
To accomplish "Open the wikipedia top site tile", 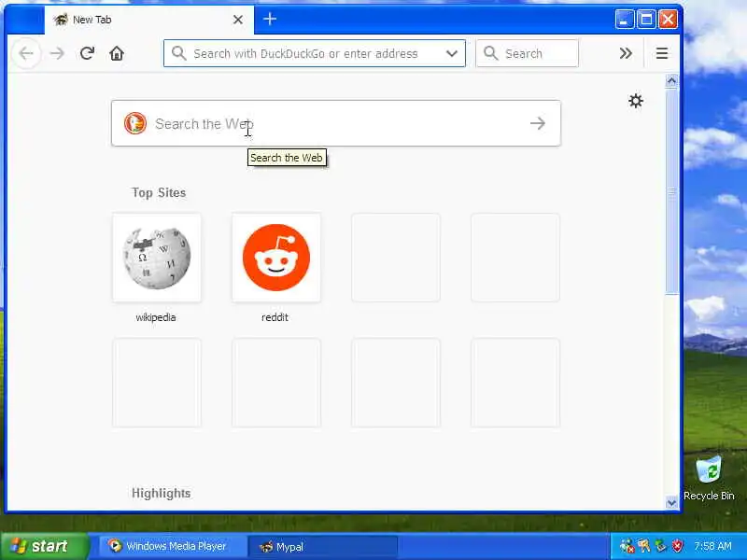I will (x=157, y=258).
